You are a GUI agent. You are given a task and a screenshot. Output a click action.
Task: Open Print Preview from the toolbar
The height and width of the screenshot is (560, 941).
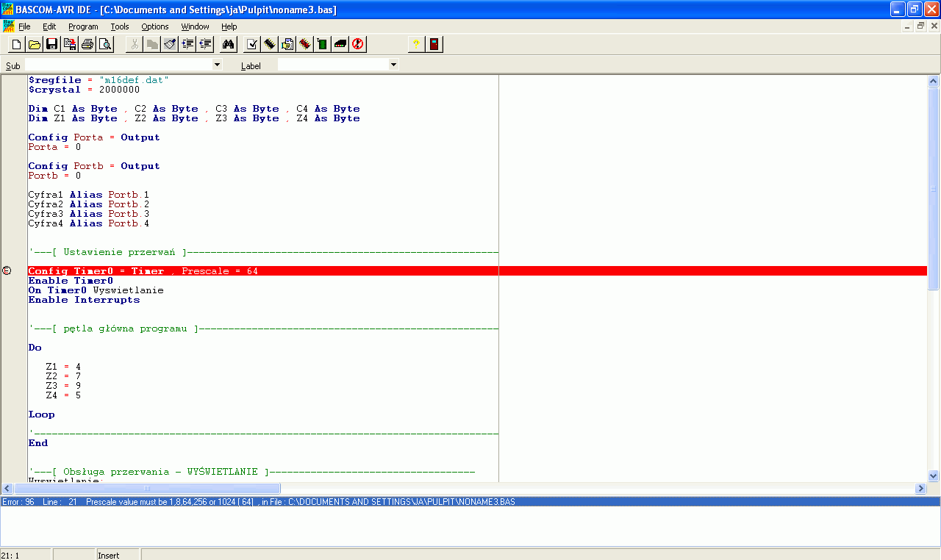pyautogui.click(x=105, y=45)
